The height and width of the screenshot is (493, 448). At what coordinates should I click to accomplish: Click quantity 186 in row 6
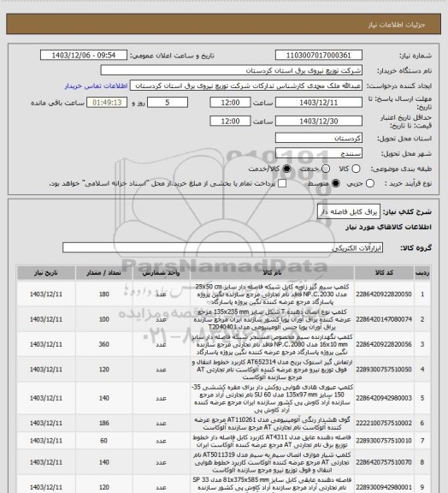pos(104,423)
